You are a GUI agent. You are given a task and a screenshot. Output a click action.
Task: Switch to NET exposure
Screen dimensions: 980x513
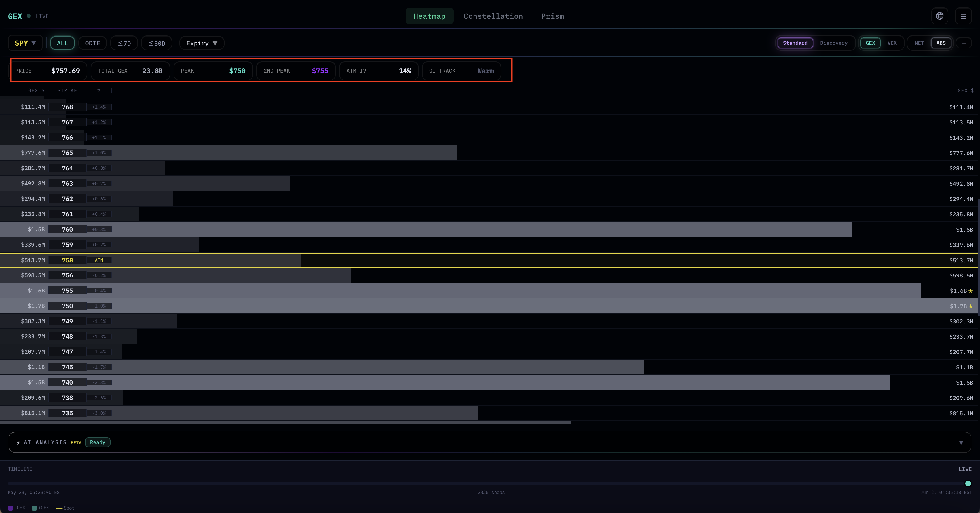pos(919,43)
